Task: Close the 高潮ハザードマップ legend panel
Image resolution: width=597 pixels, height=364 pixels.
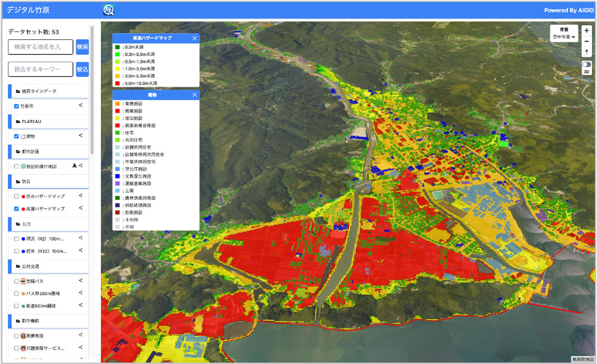Action: click(195, 38)
